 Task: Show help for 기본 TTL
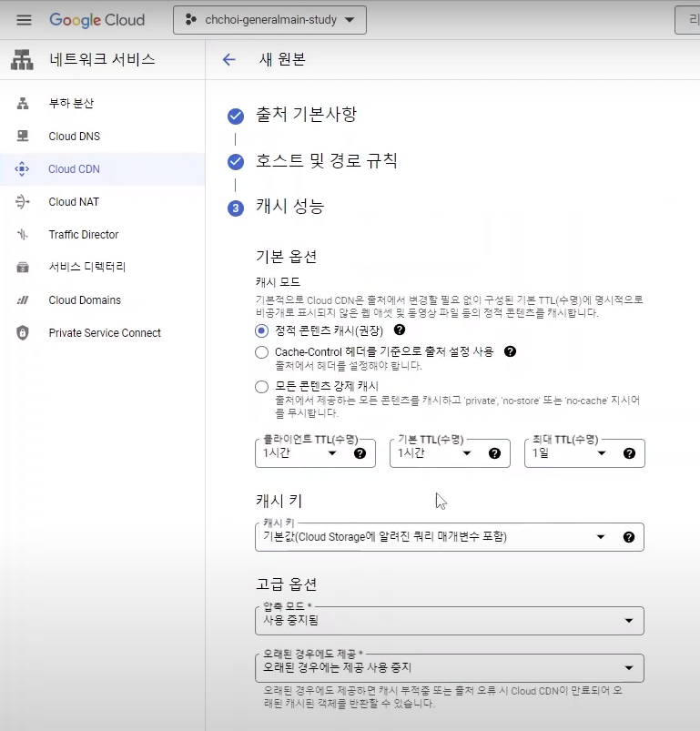click(x=494, y=453)
